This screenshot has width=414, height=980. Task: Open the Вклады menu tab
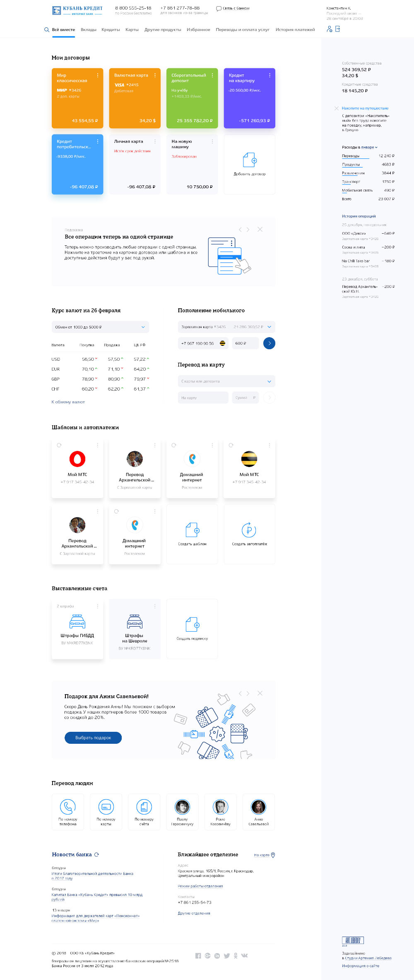[x=88, y=30]
